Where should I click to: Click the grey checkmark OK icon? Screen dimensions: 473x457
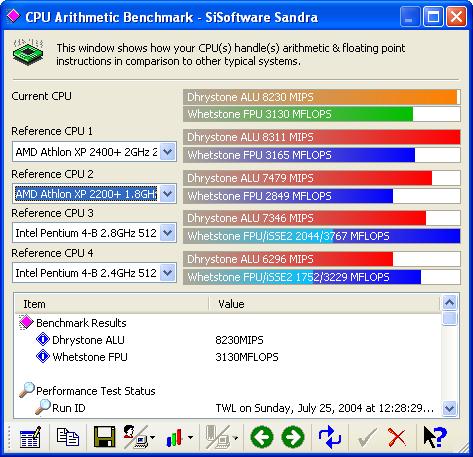point(367,437)
